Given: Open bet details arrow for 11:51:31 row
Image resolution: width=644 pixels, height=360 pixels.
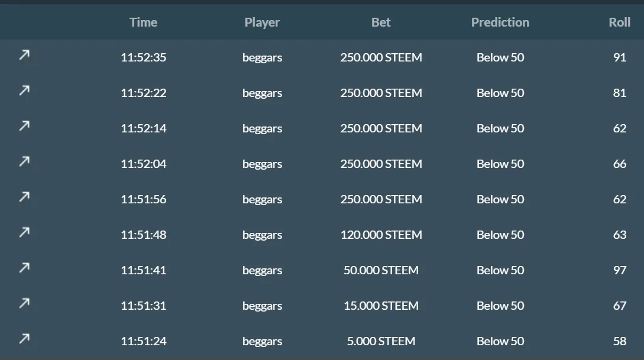Looking at the screenshot, I should [x=24, y=303].
